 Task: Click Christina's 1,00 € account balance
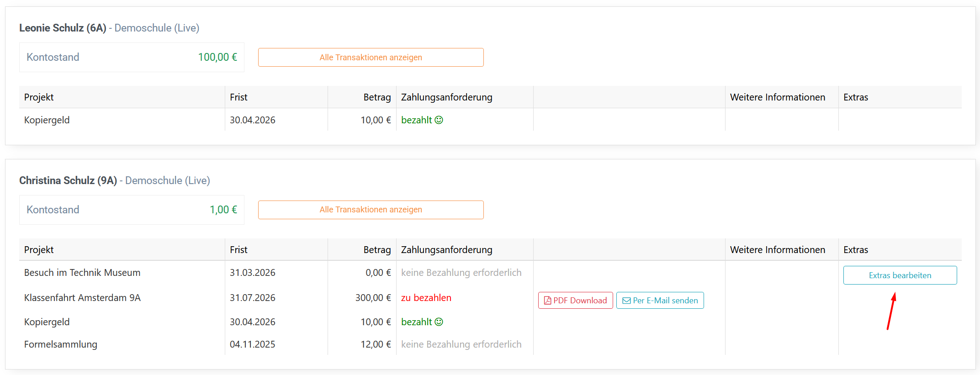tap(223, 210)
